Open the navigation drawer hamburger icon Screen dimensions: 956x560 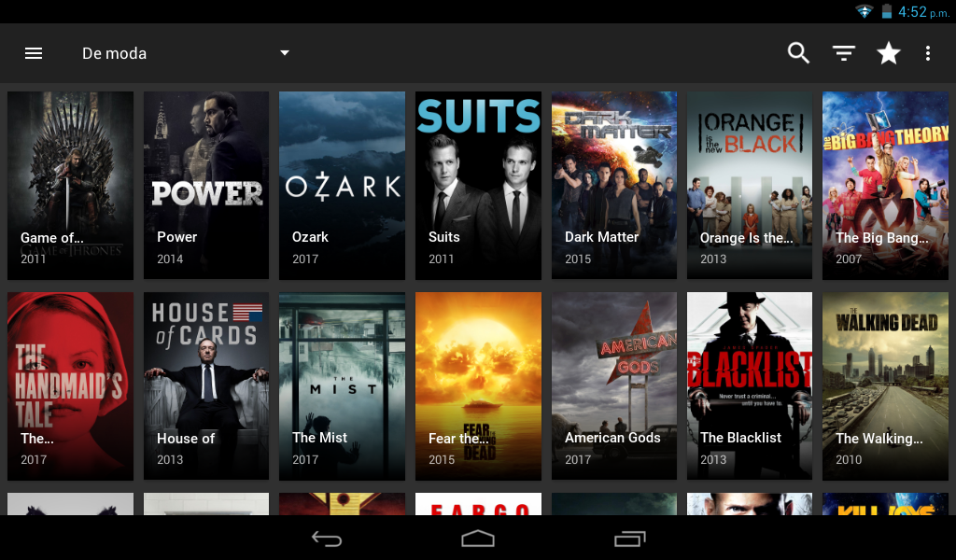[34, 53]
